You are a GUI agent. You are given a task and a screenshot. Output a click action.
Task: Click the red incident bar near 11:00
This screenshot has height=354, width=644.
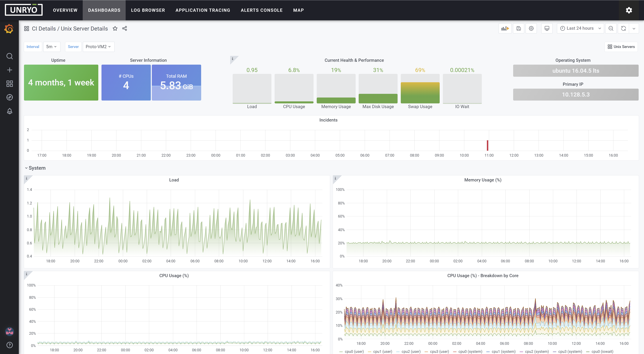coord(487,145)
